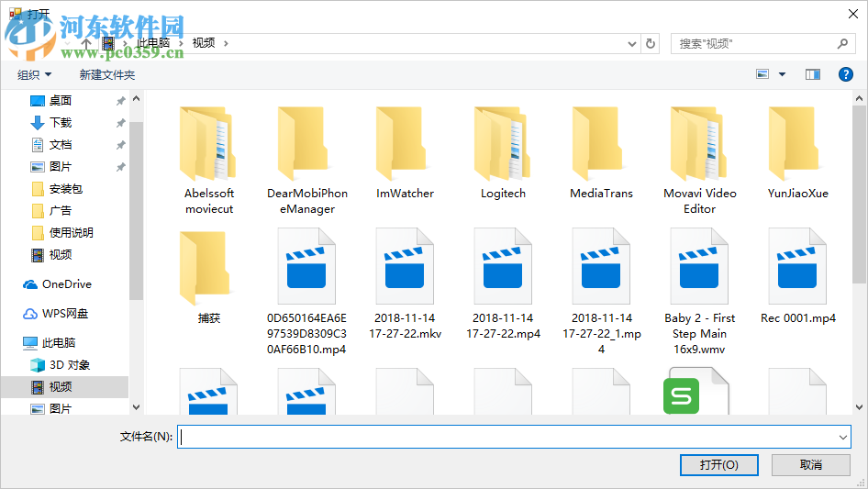Open 广告 folder in sidebar
This screenshot has height=489, width=868.
[x=61, y=210]
